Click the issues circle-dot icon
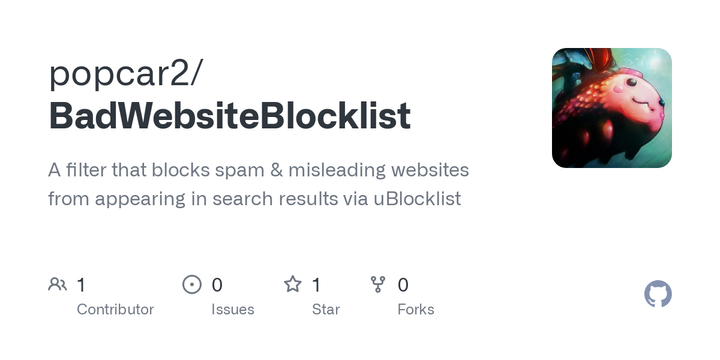 [192, 285]
